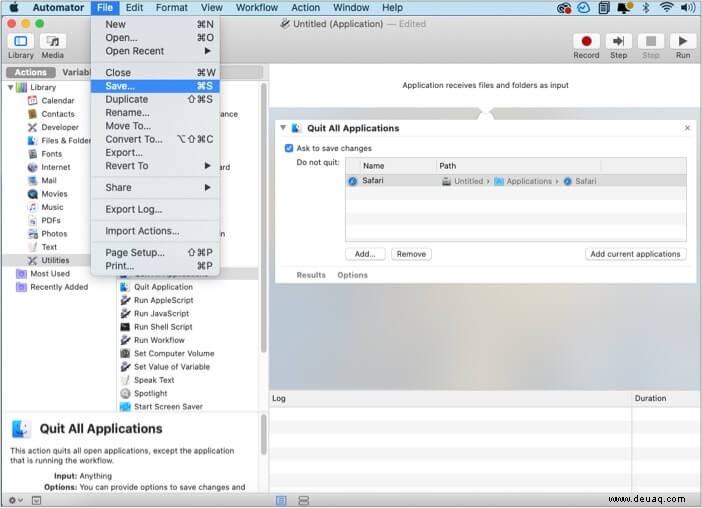Screen dimensions: 702x508
Task: Select Developer category in library
Action: click(x=59, y=127)
